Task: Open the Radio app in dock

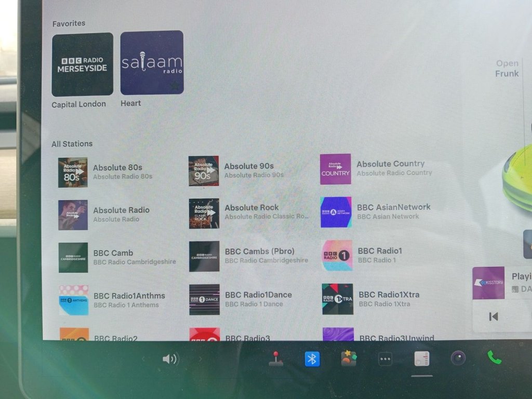Action: point(421,358)
